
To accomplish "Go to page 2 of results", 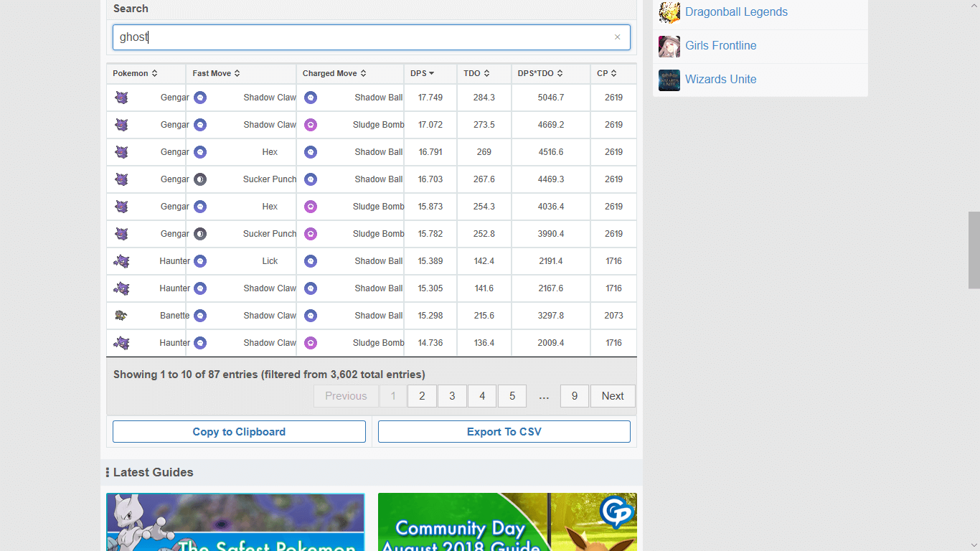I will (422, 396).
